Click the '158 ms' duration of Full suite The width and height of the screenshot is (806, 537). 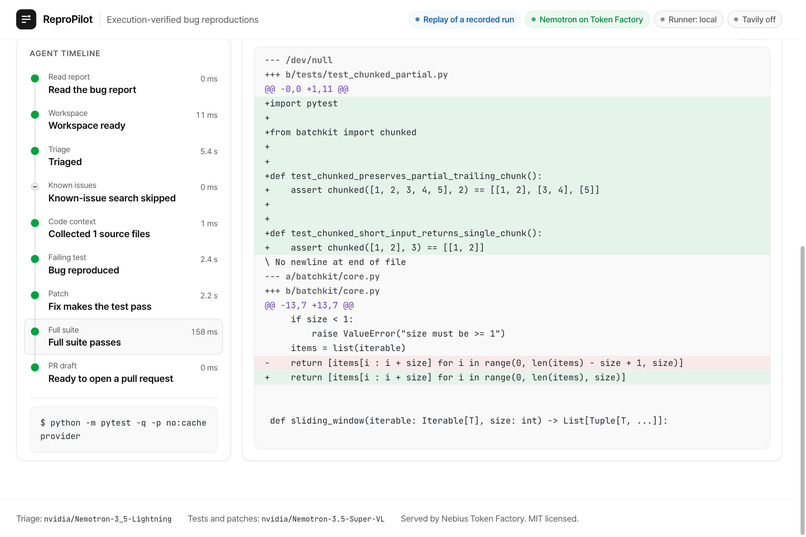pyautogui.click(x=204, y=332)
